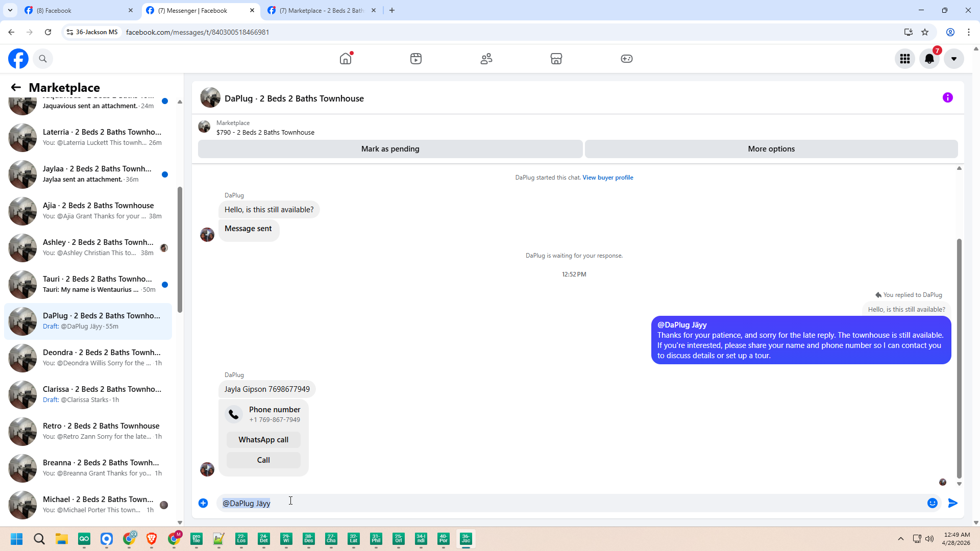Open the Chrome profile icon
Image resolution: width=980 pixels, height=551 pixels.
(x=950, y=32)
